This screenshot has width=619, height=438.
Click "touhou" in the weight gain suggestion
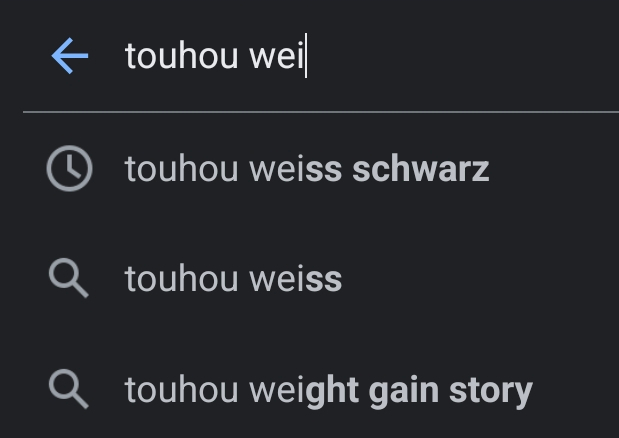click(181, 390)
